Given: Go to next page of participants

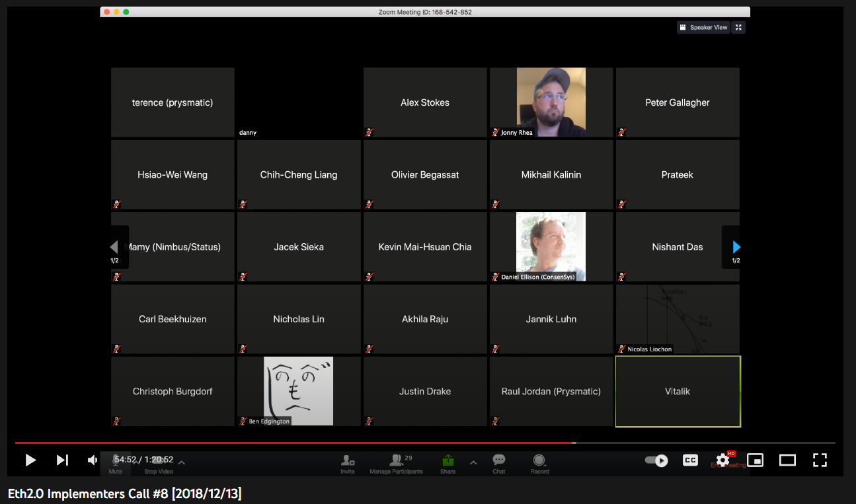Looking at the screenshot, I should (x=736, y=247).
